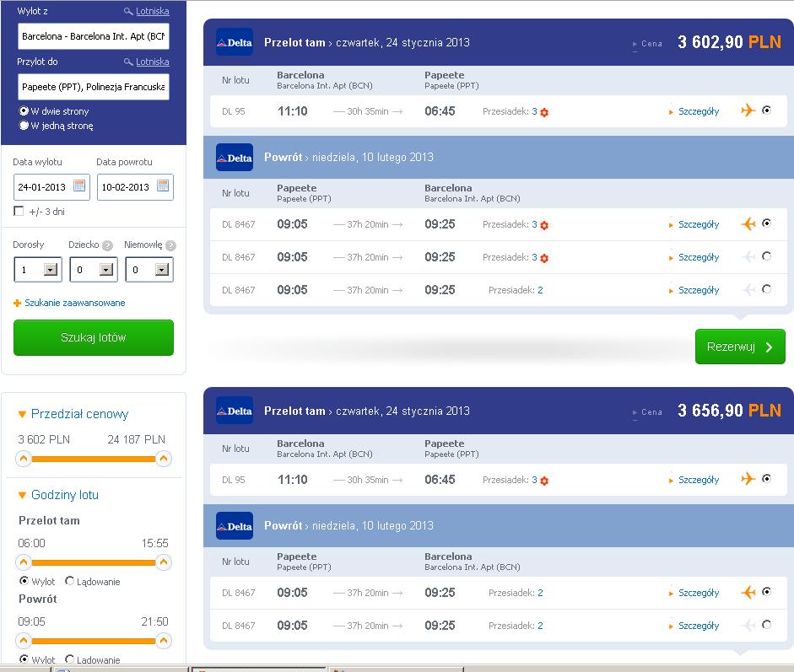Click the Niemowlę help question-mark icon
794x672 pixels.
[170, 246]
